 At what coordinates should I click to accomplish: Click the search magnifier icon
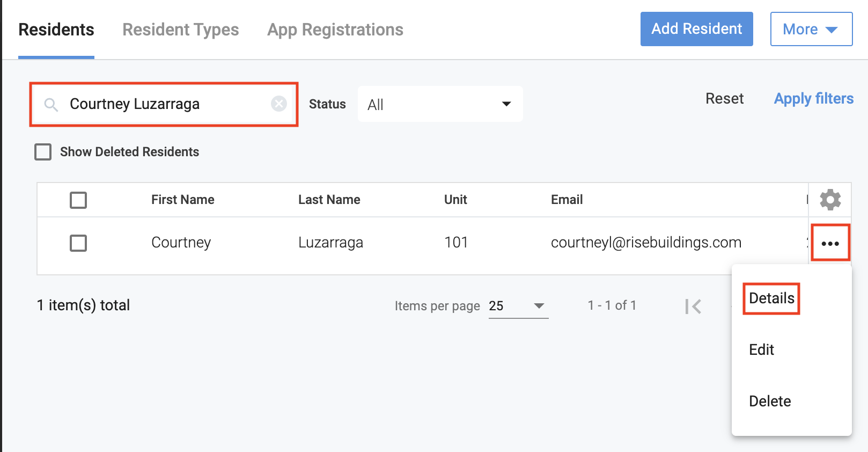coord(51,105)
